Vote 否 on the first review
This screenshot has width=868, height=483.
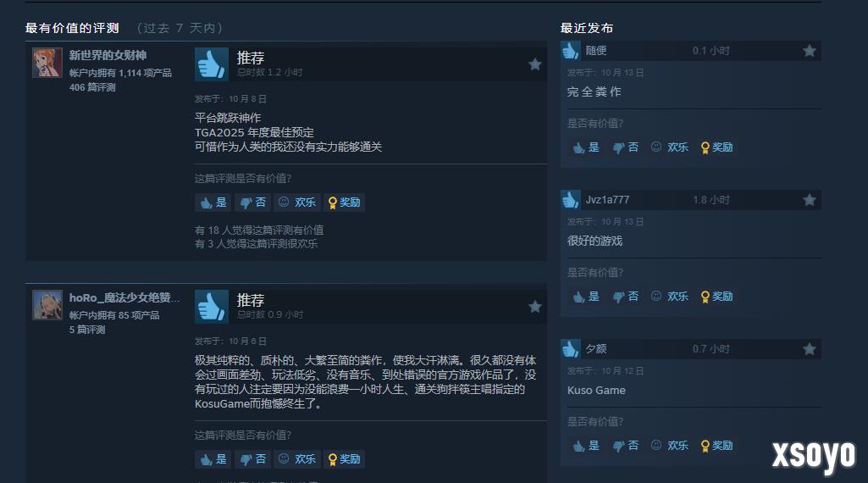point(252,203)
